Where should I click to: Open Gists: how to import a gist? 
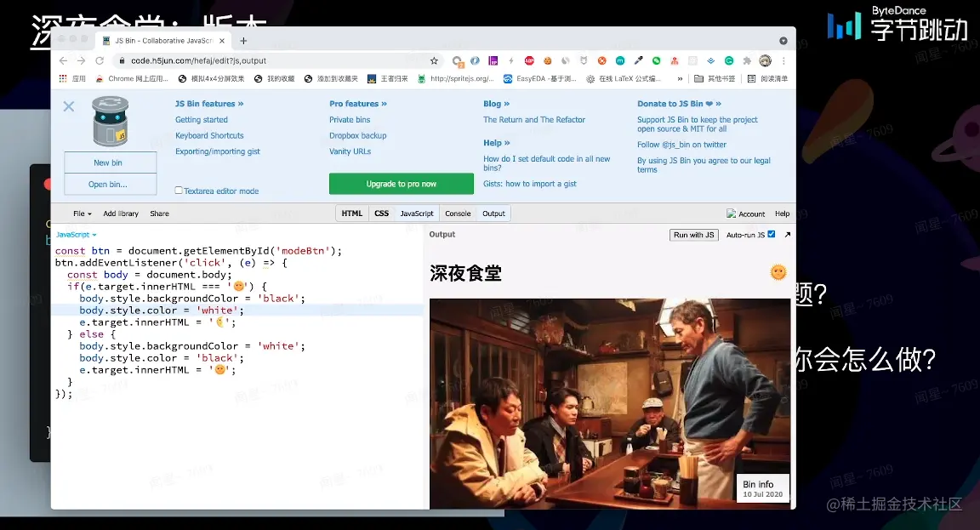click(530, 184)
